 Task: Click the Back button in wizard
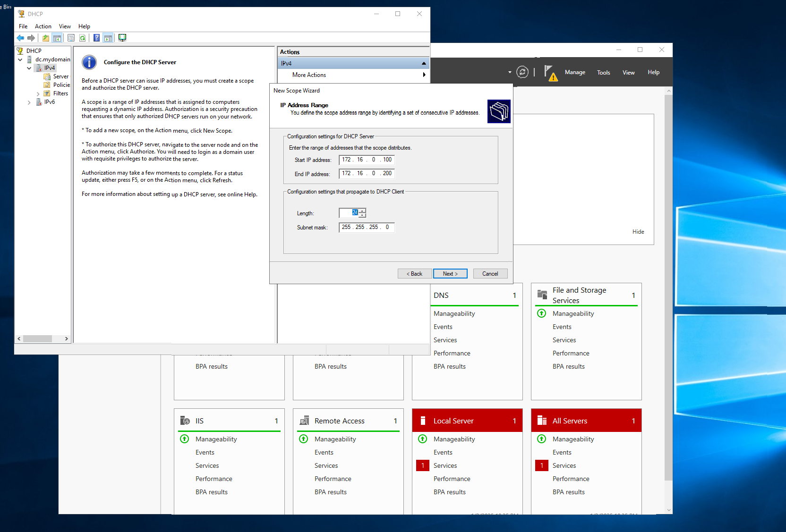415,274
